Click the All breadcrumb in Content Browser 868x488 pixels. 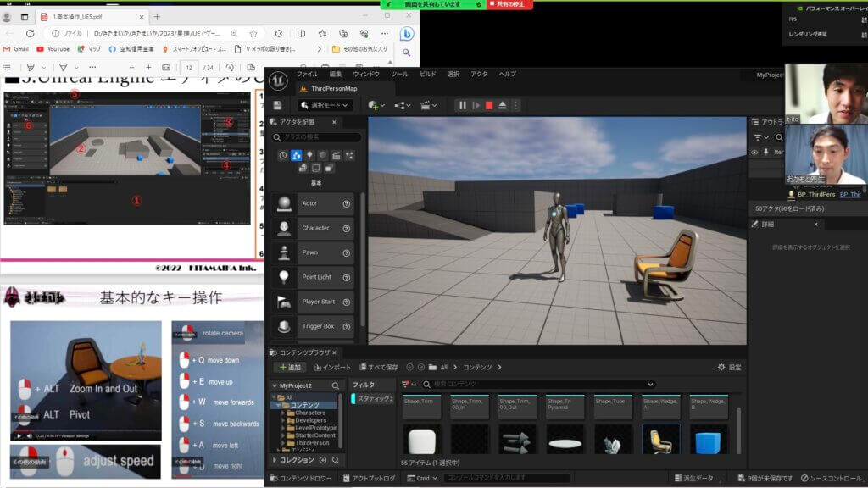443,368
